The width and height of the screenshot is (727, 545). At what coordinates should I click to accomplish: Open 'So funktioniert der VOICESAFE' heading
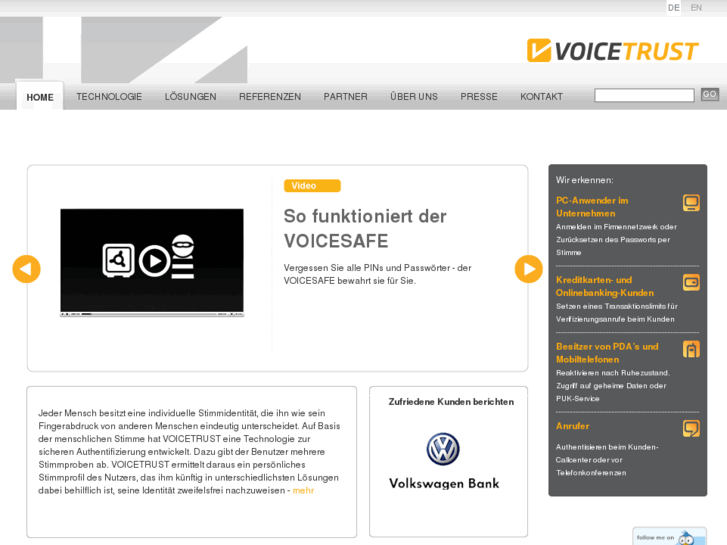point(365,229)
